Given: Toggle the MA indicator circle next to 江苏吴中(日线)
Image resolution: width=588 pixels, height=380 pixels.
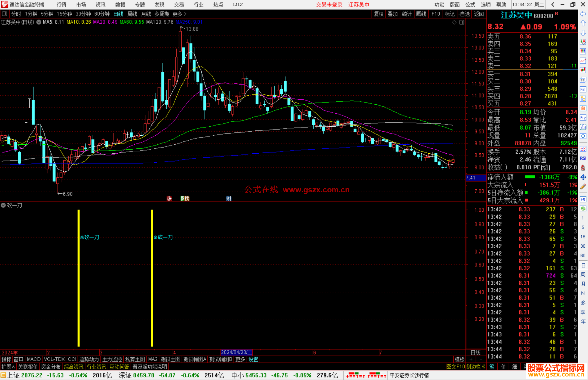Looking at the screenshot, I should pos(39,22).
